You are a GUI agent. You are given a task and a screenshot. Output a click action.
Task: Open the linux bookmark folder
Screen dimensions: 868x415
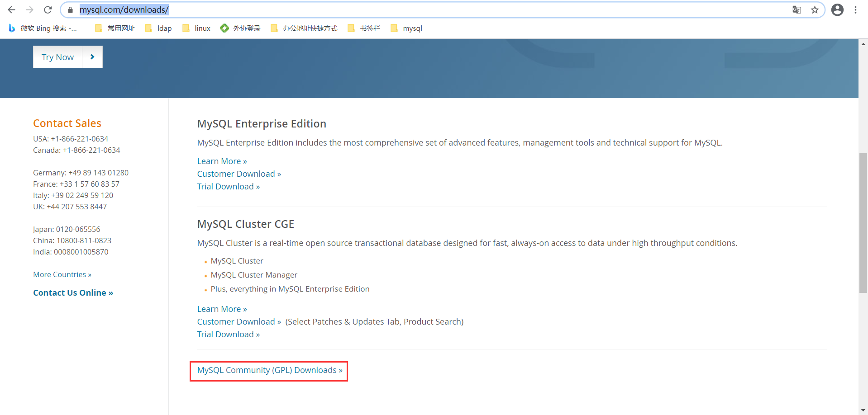[196, 28]
